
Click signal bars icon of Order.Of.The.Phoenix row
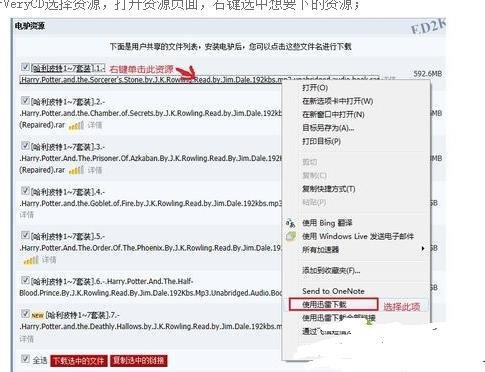pyautogui.click(x=31, y=260)
